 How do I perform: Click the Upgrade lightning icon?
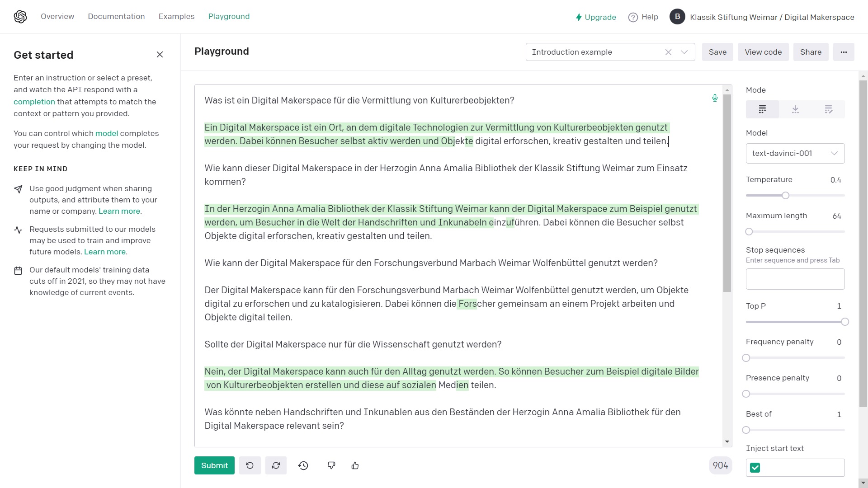pyautogui.click(x=579, y=17)
